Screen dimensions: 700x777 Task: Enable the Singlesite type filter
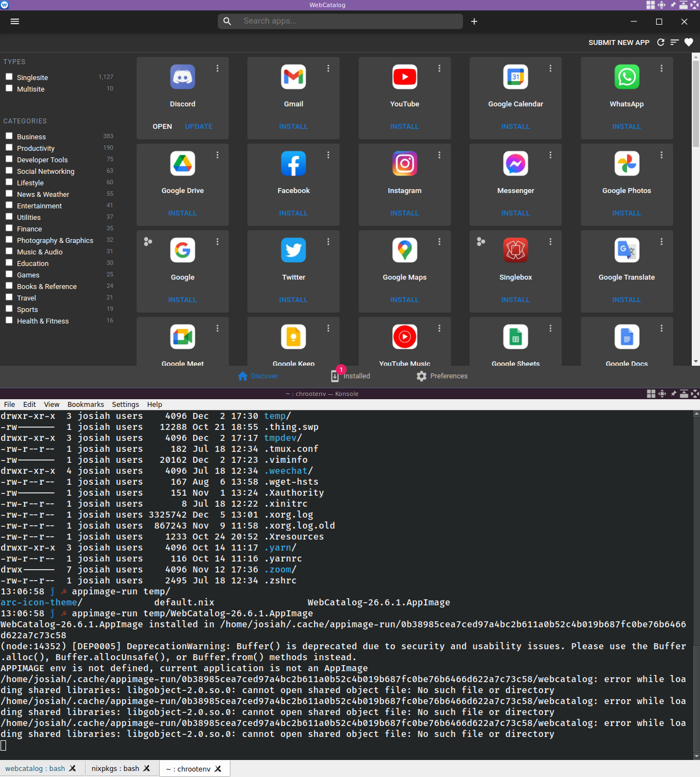[9, 76]
